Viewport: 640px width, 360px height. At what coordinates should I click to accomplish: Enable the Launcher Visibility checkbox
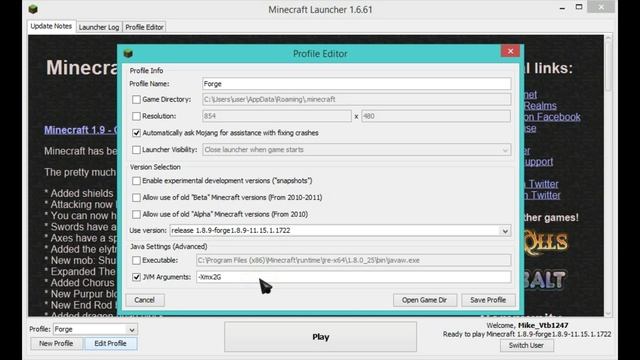click(x=136, y=150)
